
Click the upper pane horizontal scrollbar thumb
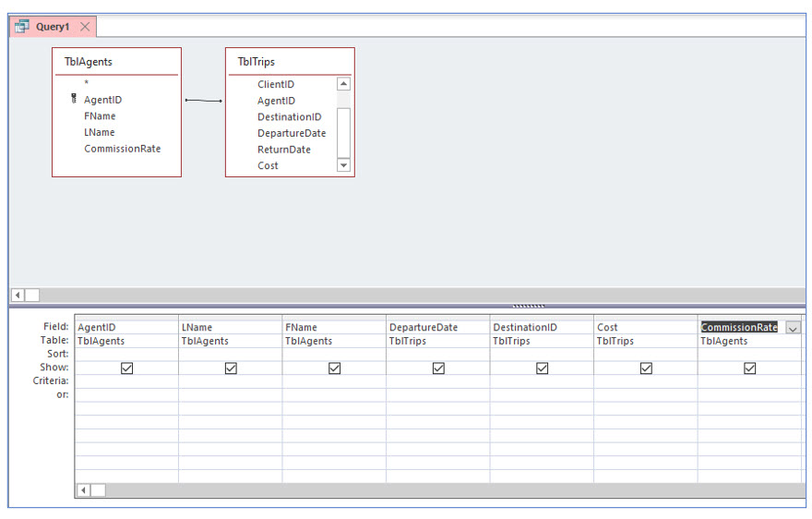[x=32, y=295]
